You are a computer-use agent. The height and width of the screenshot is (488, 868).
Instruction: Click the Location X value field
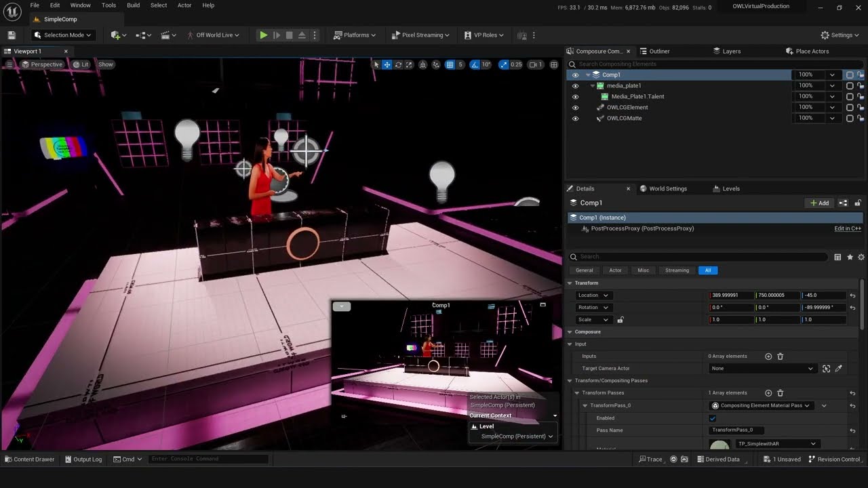[x=731, y=296]
